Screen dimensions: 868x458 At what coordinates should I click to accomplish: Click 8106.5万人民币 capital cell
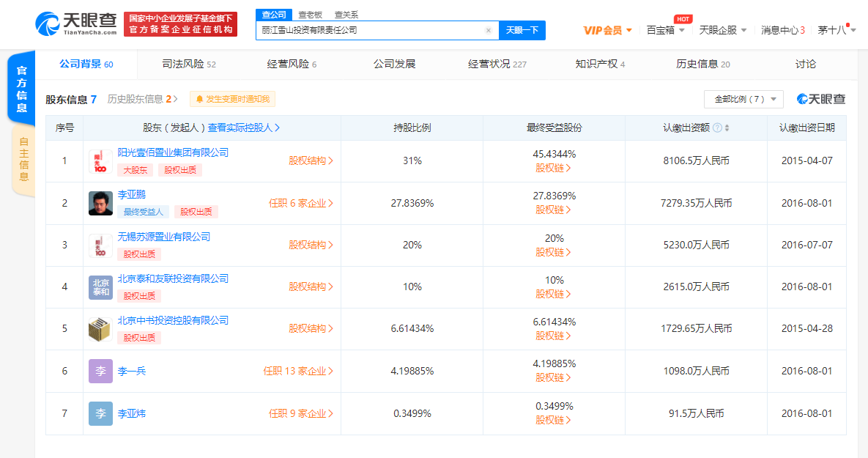pyautogui.click(x=696, y=160)
